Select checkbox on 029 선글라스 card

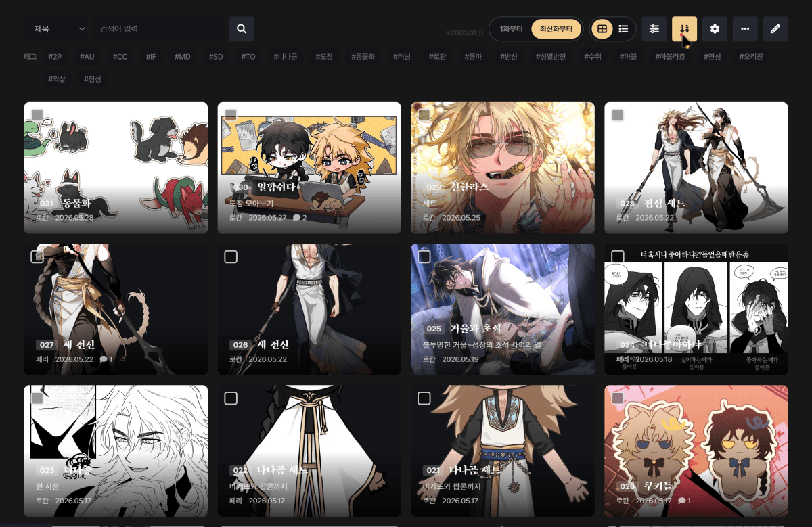point(424,115)
